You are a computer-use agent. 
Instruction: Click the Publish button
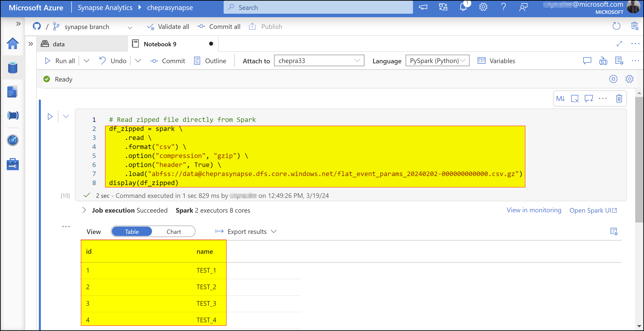coord(265,26)
